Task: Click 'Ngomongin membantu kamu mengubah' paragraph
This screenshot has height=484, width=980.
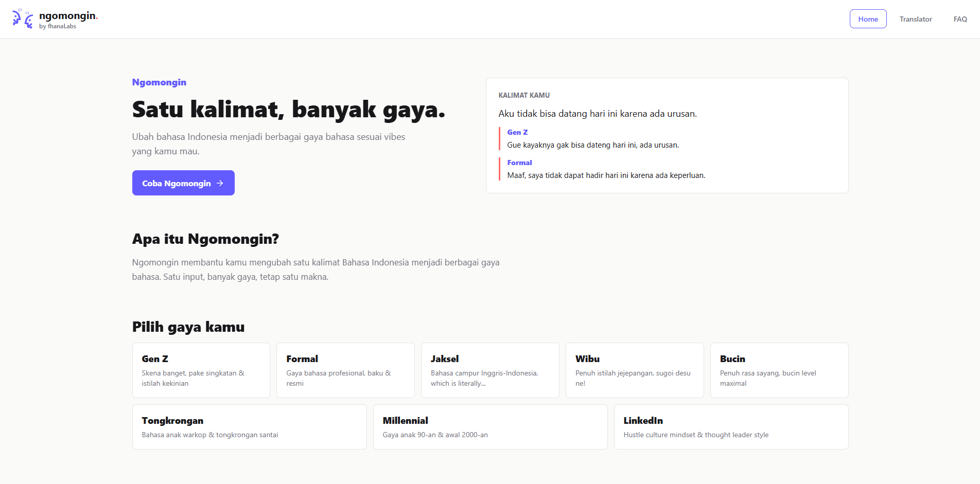Action: tap(316, 270)
